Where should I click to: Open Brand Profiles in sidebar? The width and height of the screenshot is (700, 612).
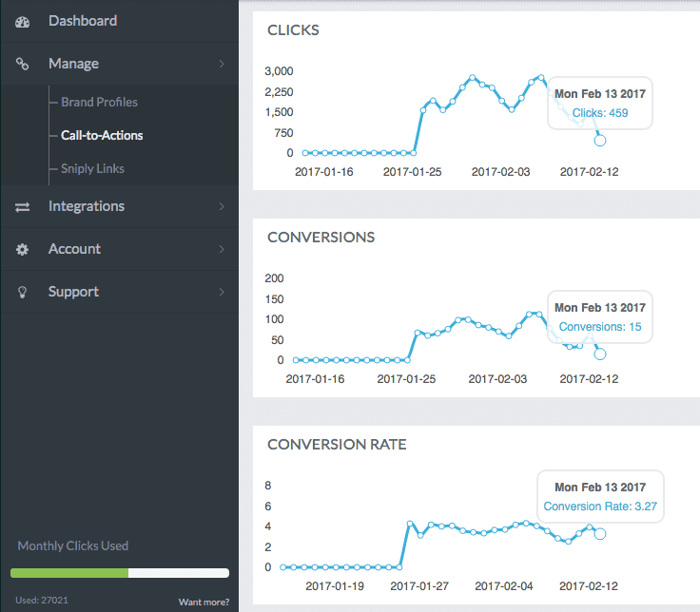pyautogui.click(x=99, y=102)
